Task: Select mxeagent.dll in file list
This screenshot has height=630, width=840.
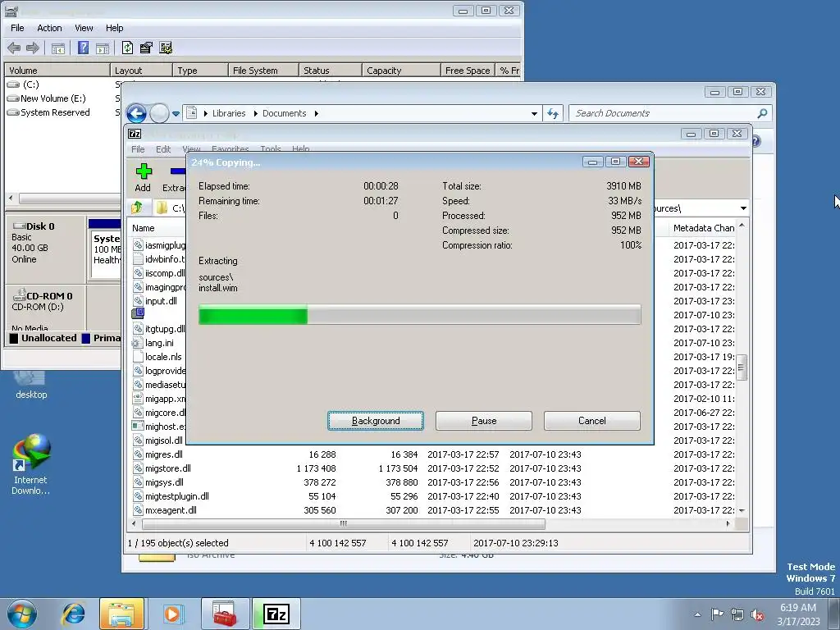Action: 171,510
